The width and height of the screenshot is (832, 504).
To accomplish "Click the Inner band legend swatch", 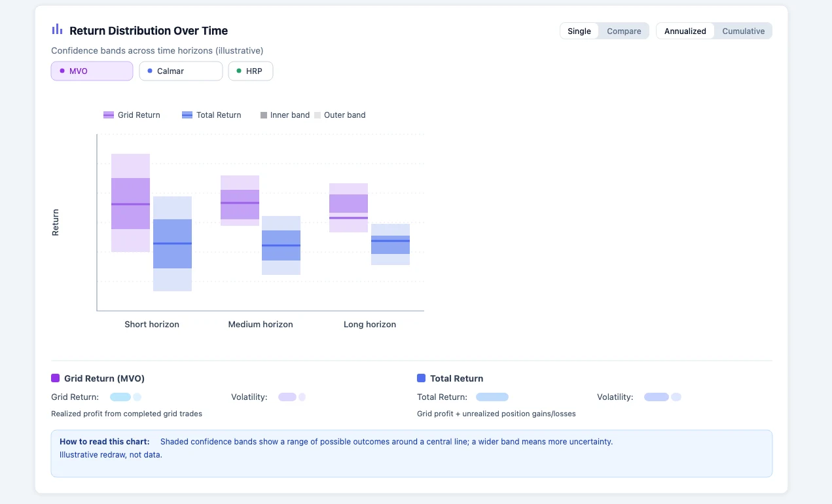I will coord(264,115).
